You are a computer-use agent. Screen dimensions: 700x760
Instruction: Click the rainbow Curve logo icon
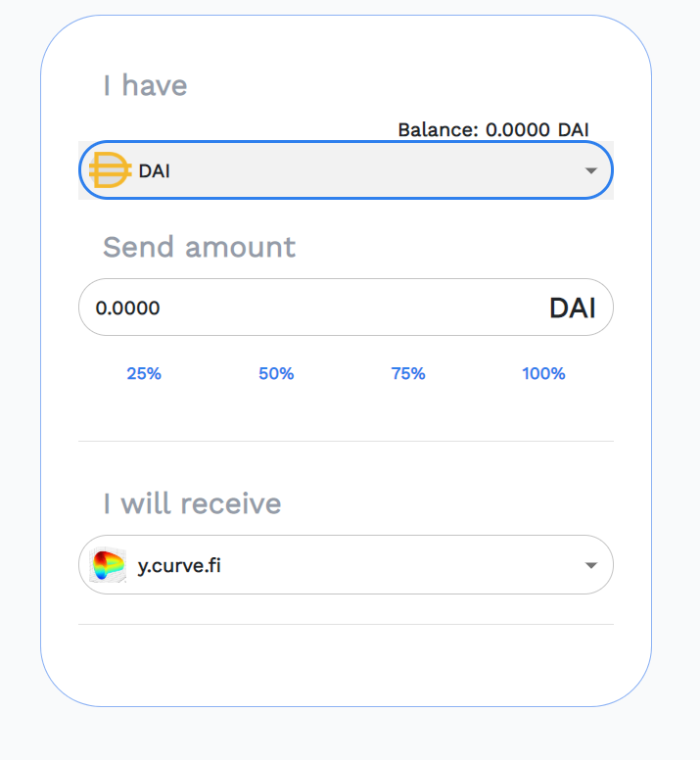(108, 565)
